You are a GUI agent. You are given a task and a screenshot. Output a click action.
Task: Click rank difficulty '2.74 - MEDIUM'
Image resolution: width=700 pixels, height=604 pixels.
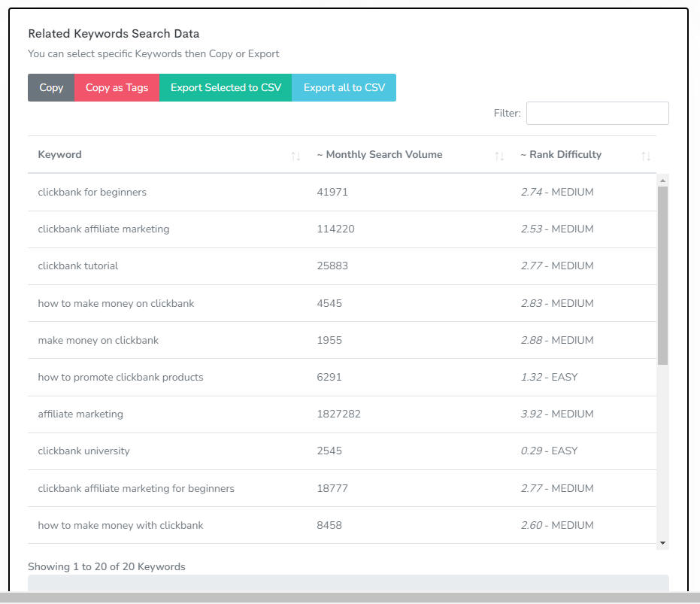tap(557, 192)
